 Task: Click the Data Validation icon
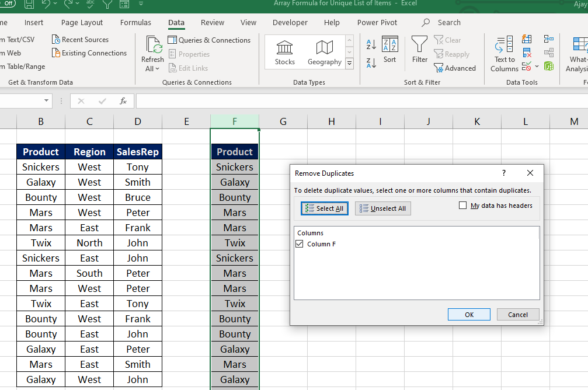[527, 67]
